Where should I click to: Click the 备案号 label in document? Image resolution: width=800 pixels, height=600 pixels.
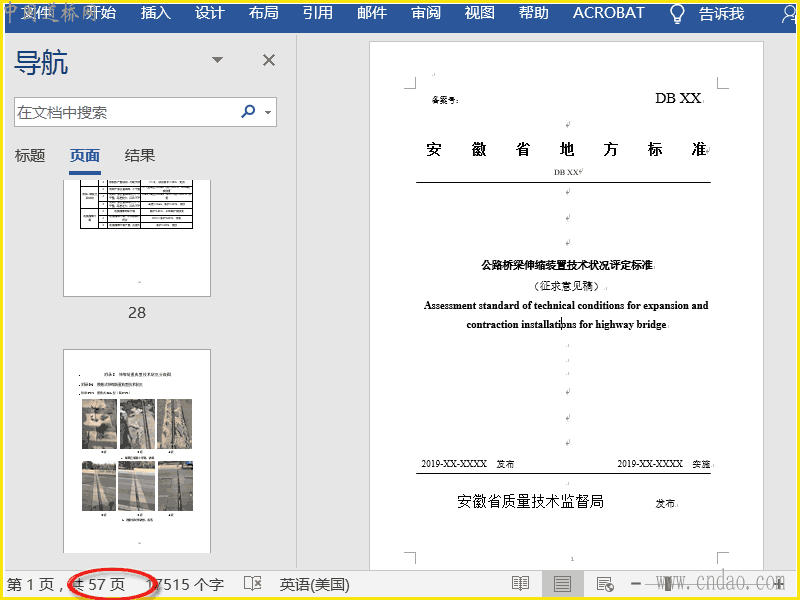pos(444,100)
